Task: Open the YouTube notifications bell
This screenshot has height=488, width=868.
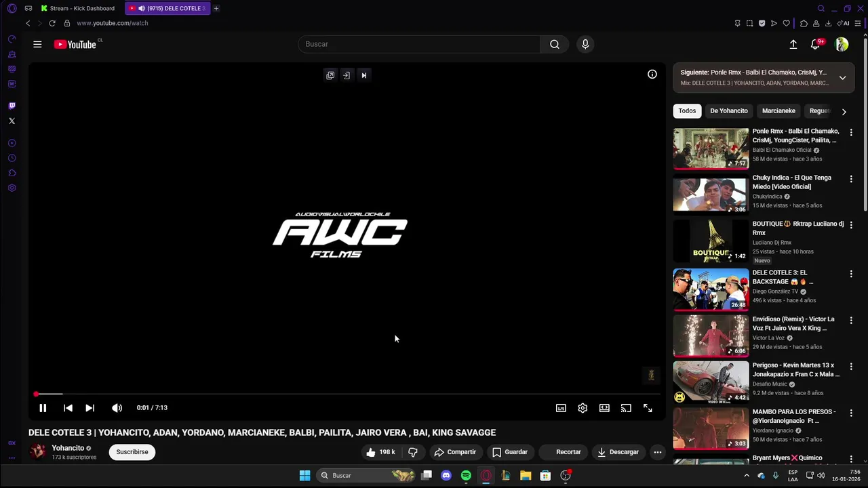Action: pyautogui.click(x=815, y=44)
